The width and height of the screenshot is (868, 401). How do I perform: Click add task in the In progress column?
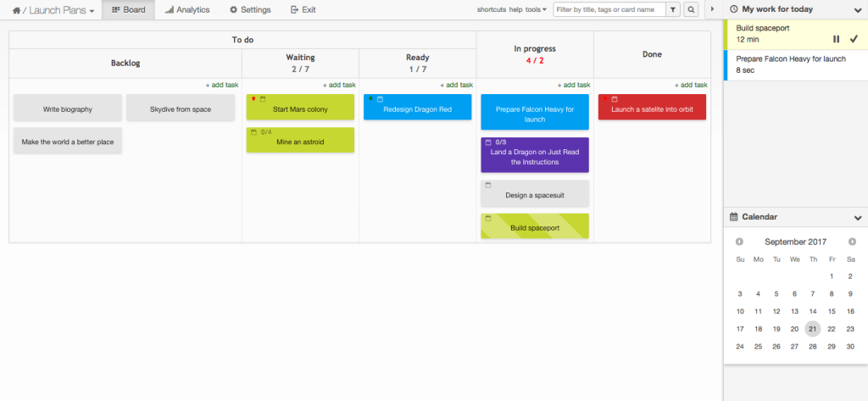click(x=574, y=85)
